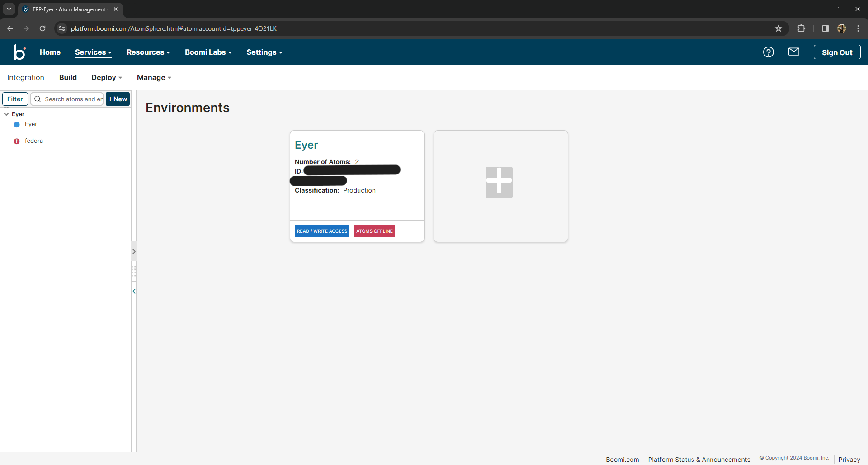868x465 pixels.
Task: Open the Boomi.com footer link
Action: click(623, 460)
